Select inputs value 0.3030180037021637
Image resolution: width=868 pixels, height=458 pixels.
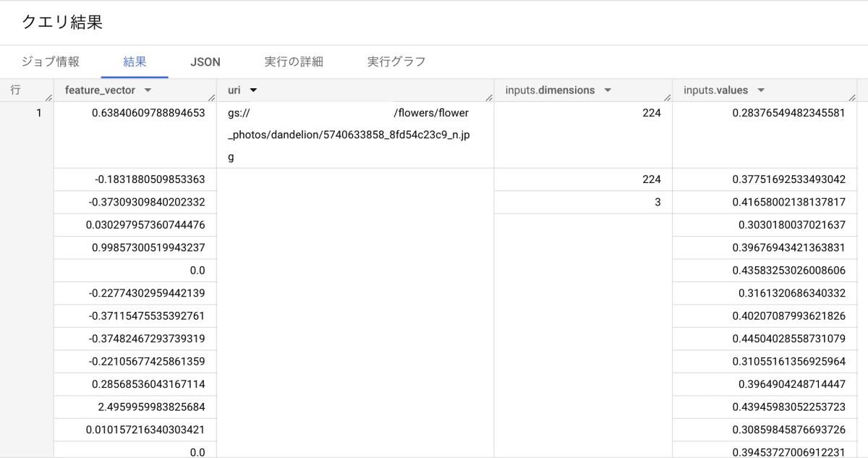point(765,225)
